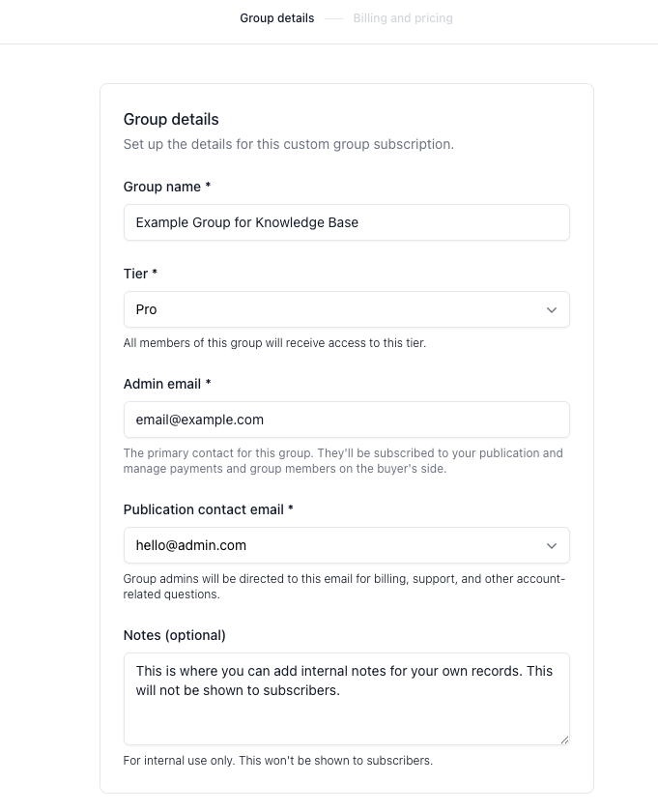The width and height of the screenshot is (658, 812).
Task: Click inside the Notes textarea
Action: [x=346, y=699]
